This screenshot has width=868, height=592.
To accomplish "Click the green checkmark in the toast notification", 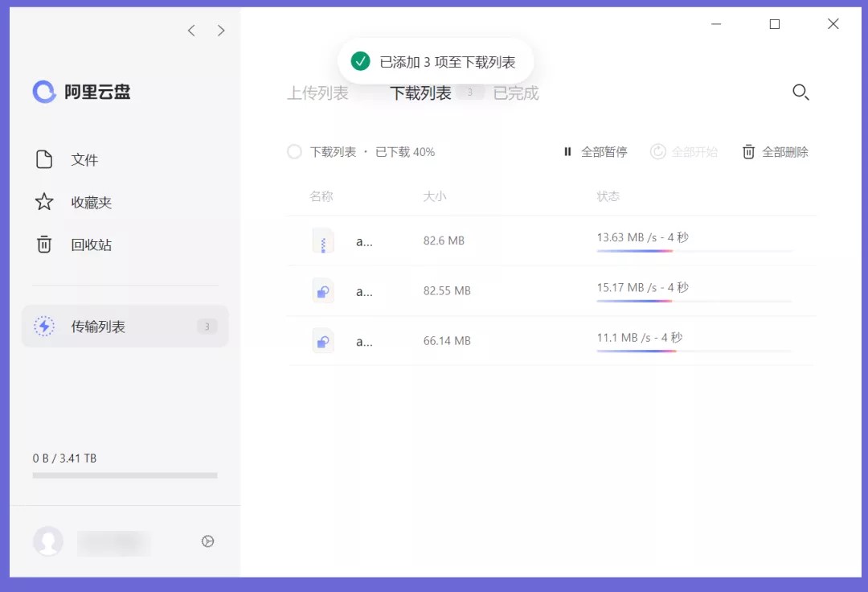I will pos(360,60).
